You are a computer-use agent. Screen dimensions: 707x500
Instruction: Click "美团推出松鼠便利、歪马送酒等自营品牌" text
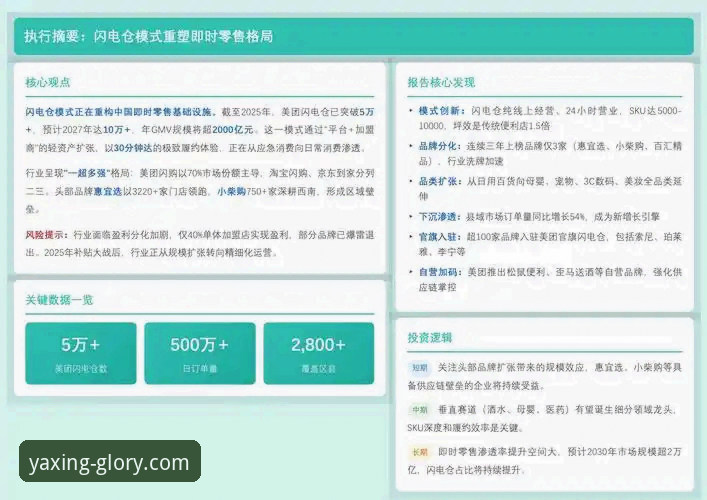555,272
